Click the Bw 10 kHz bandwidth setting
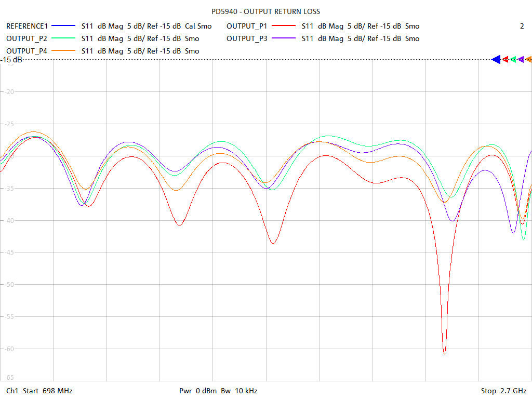Viewport: 532px width, 399px height. pyautogui.click(x=239, y=391)
